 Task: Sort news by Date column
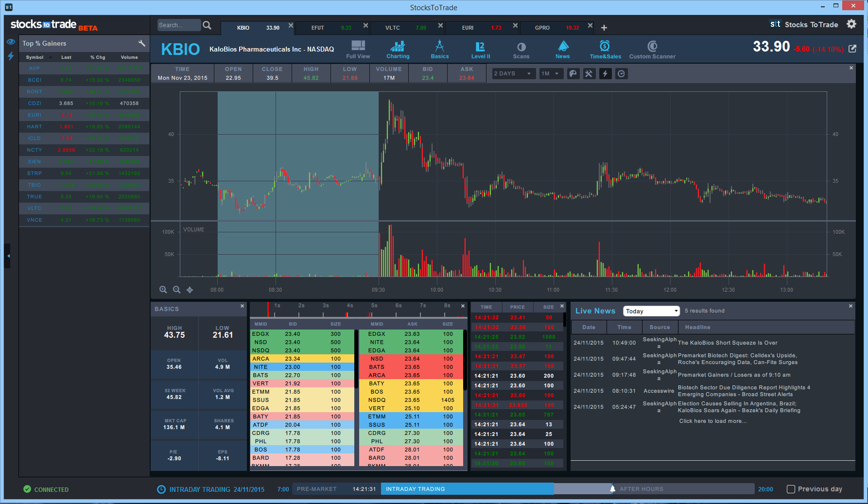pyautogui.click(x=589, y=327)
